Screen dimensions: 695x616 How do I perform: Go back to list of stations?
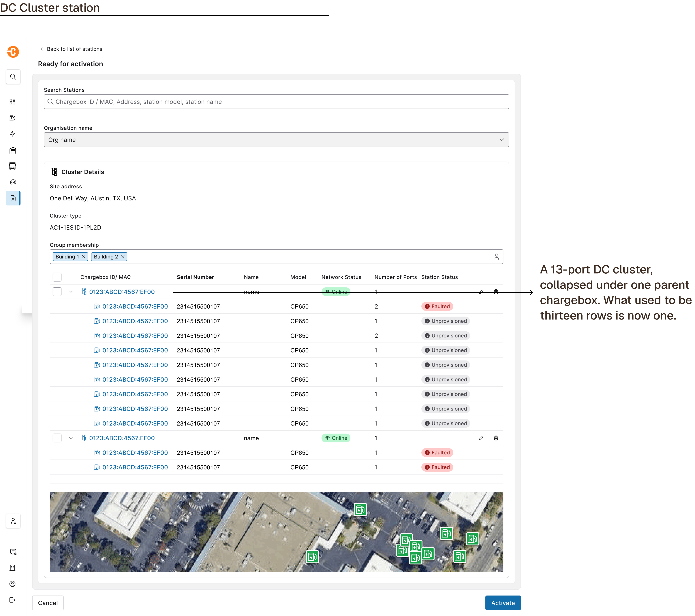71,49
